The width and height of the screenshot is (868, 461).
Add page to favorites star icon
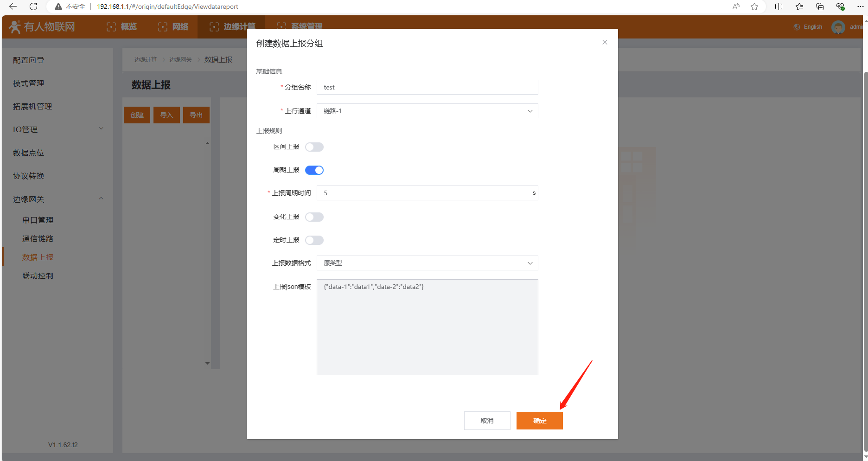click(x=754, y=6)
